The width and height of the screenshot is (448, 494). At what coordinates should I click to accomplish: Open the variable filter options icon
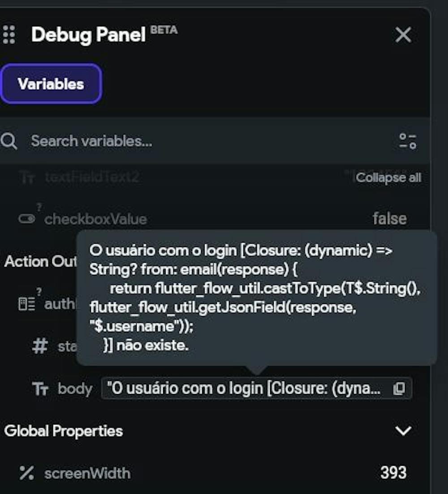407,141
